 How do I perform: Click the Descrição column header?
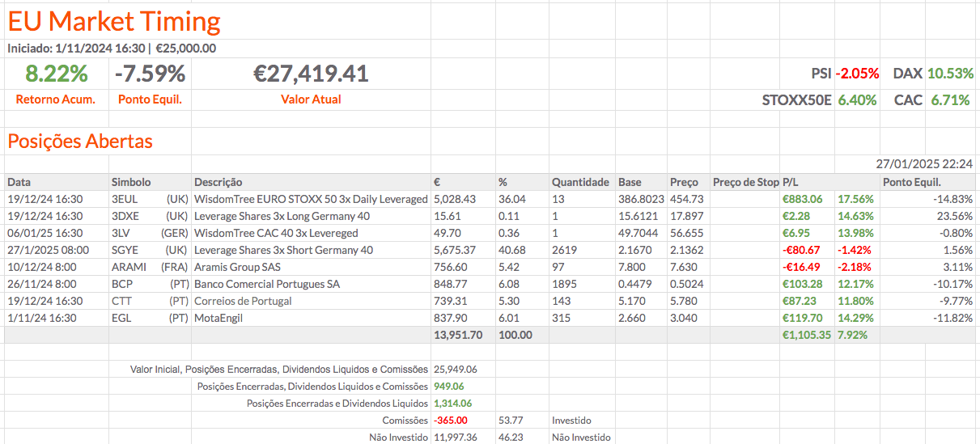coord(218,182)
